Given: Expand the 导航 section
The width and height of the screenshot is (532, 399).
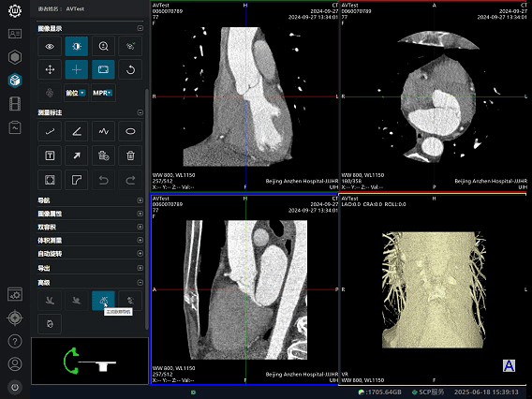Looking at the screenshot, I should tap(140, 200).
